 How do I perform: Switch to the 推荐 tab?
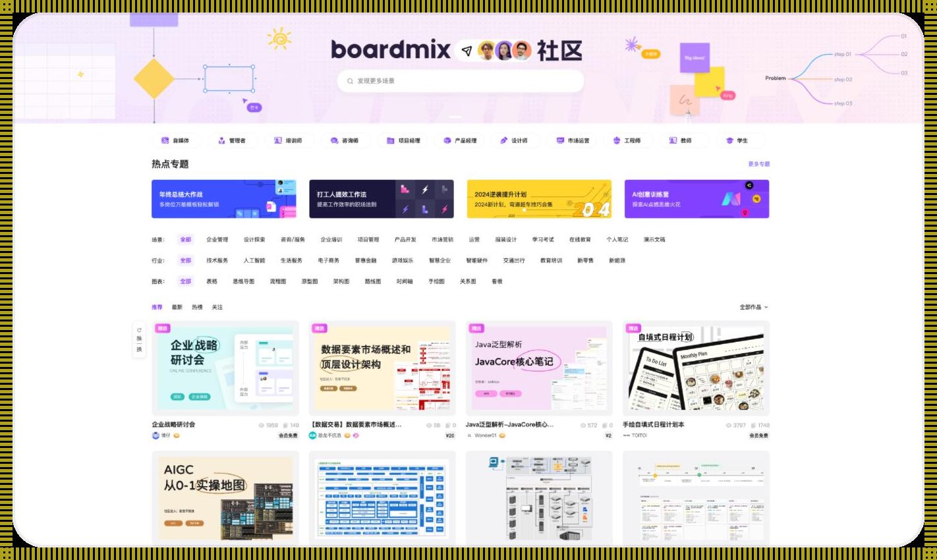pos(157,307)
